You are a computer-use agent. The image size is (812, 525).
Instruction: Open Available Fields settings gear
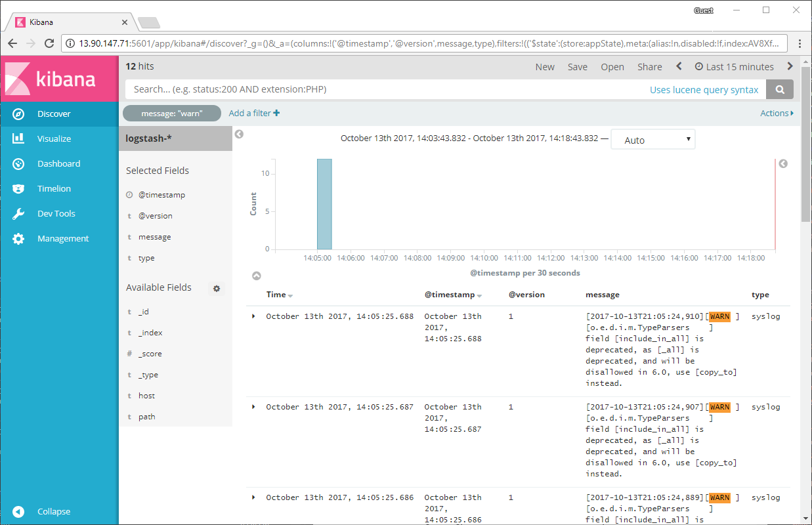(217, 288)
